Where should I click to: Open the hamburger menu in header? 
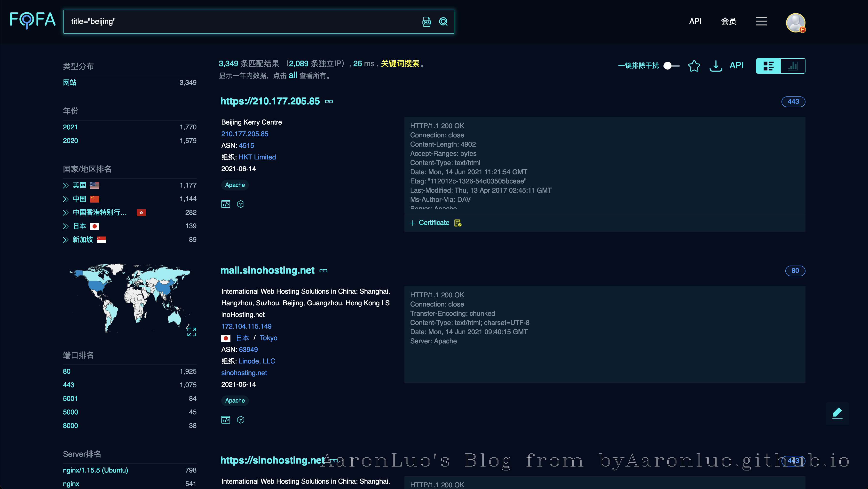coord(761,21)
